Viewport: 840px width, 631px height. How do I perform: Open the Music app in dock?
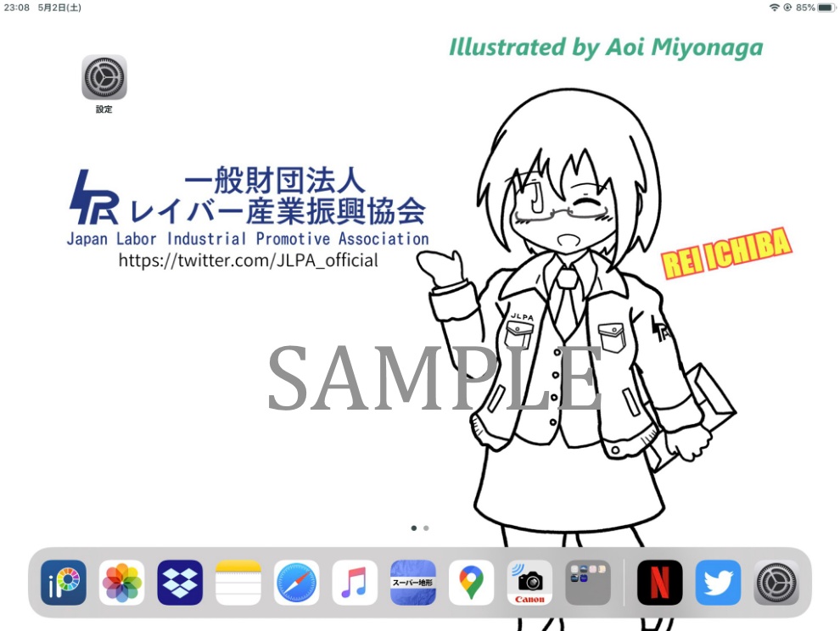point(355,583)
